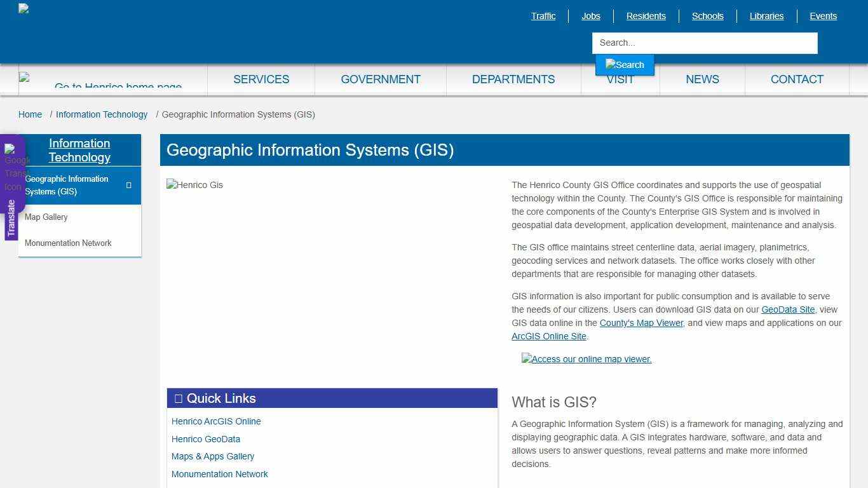This screenshot has width=868, height=488.
Task: Click the Search magnifier icon
Action: click(x=625, y=64)
